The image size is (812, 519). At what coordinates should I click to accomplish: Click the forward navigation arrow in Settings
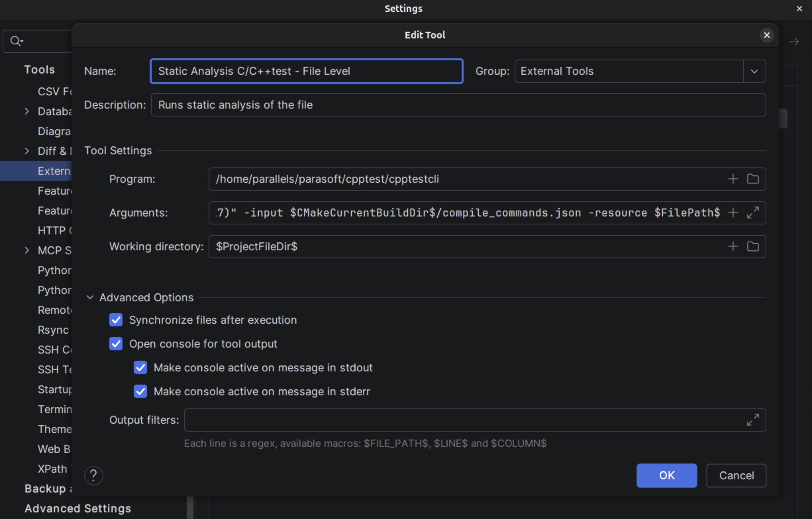click(x=794, y=42)
